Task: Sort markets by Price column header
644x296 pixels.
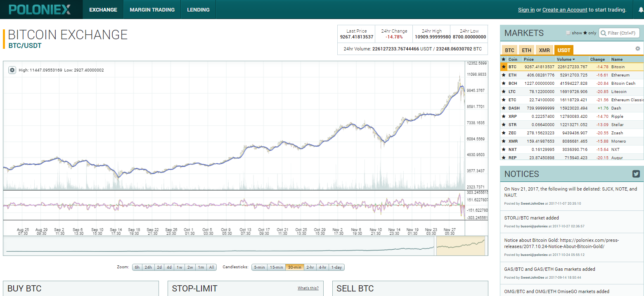Action: click(x=528, y=60)
